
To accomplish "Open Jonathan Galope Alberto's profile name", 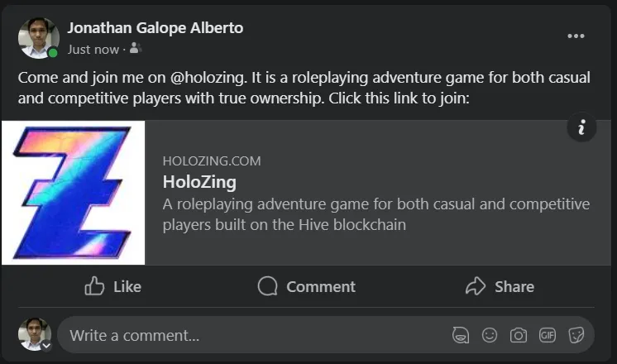I will (x=155, y=28).
